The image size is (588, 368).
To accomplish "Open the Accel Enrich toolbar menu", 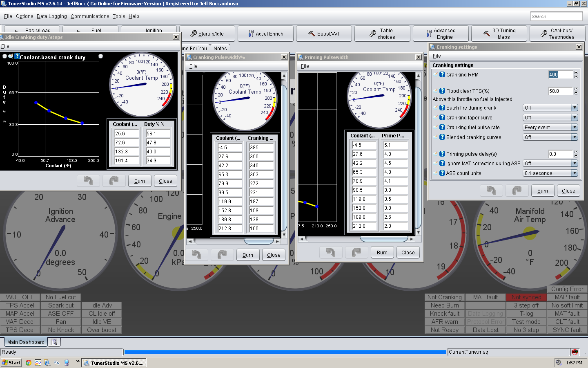I will (x=265, y=34).
